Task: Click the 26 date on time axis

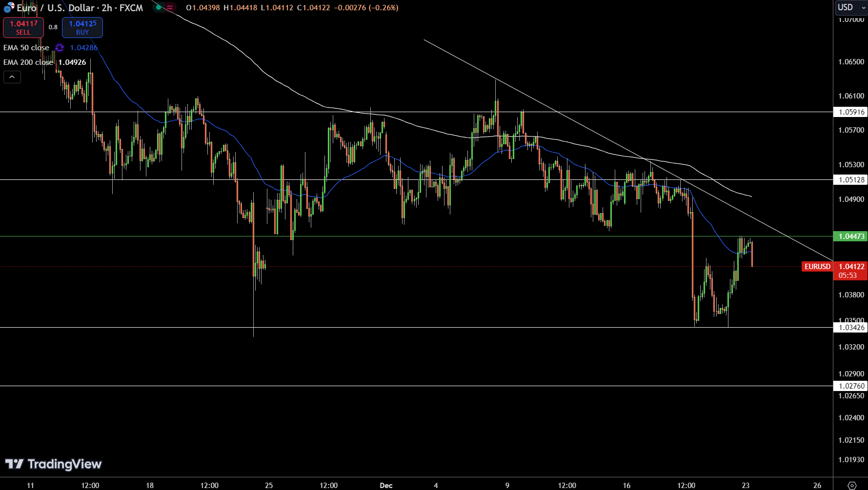Action: click(817, 486)
